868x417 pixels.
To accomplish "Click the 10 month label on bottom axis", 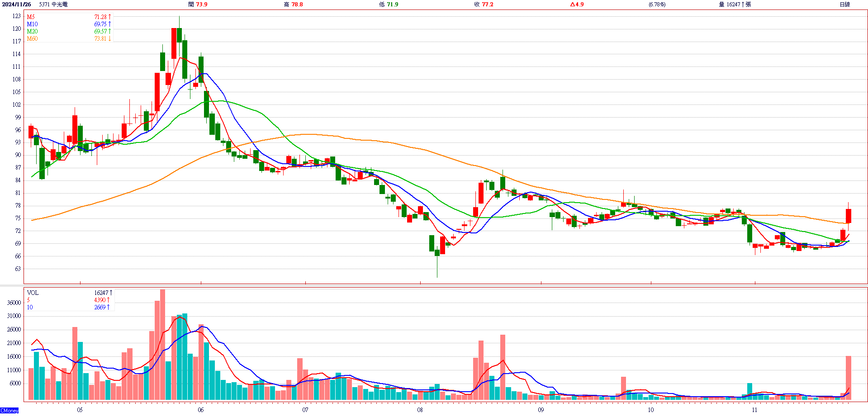I will click(650, 410).
